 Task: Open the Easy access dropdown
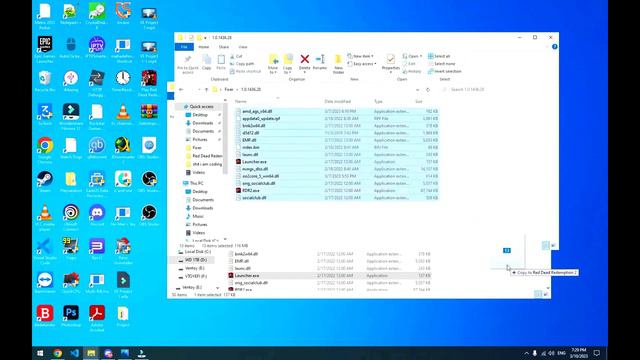click(x=362, y=64)
